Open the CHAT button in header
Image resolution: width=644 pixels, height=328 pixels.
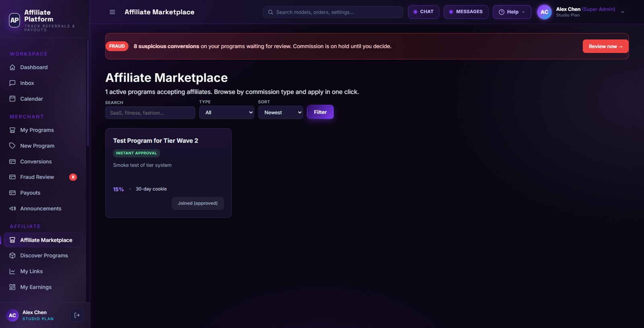coord(423,12)
